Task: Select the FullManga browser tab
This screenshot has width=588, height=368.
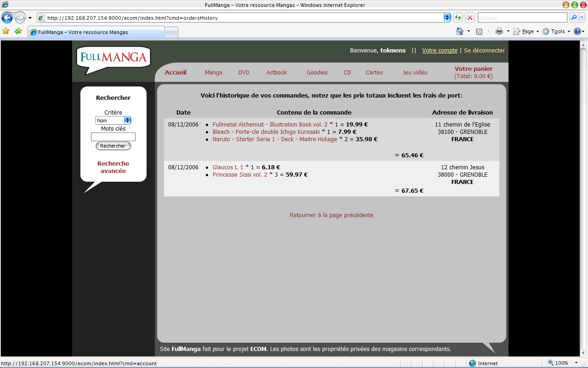Action: [x=96, y=32]
